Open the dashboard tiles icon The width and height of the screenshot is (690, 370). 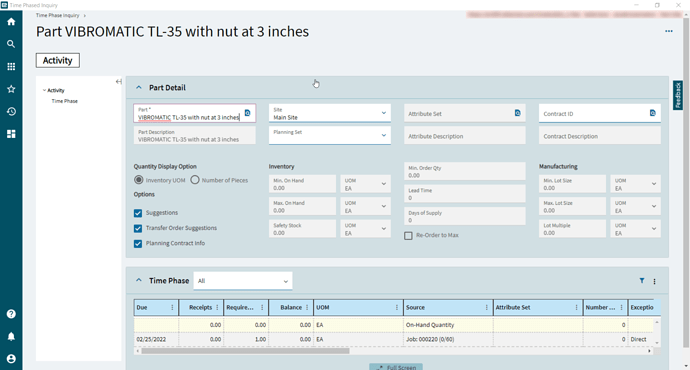pos(11,134)
